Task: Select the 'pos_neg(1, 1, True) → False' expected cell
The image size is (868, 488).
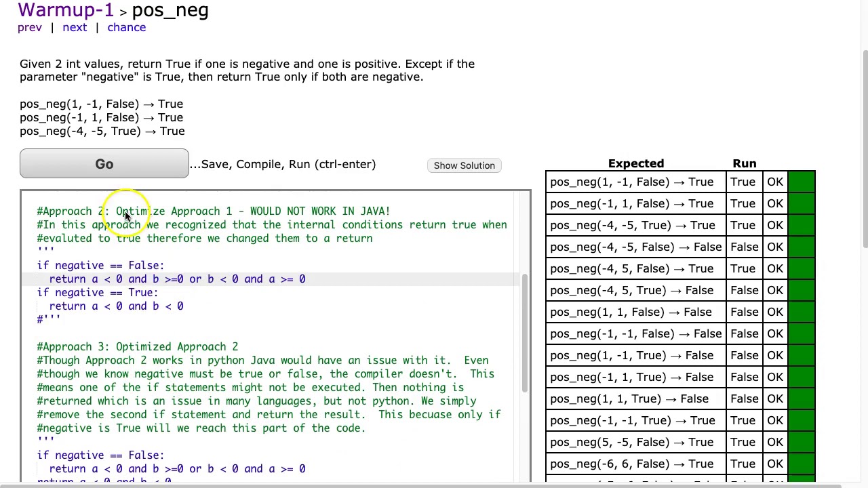Action: (x=635, y=399)
